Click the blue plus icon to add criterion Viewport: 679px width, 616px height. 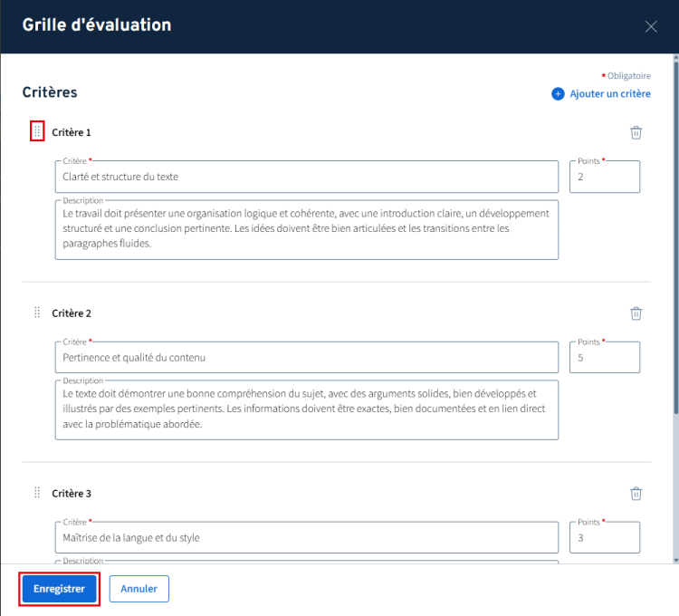[558, 93]
